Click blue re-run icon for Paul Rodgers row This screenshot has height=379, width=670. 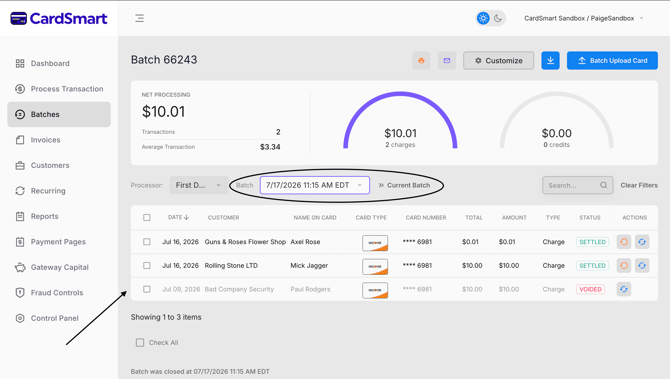click(x=624, y=289)
